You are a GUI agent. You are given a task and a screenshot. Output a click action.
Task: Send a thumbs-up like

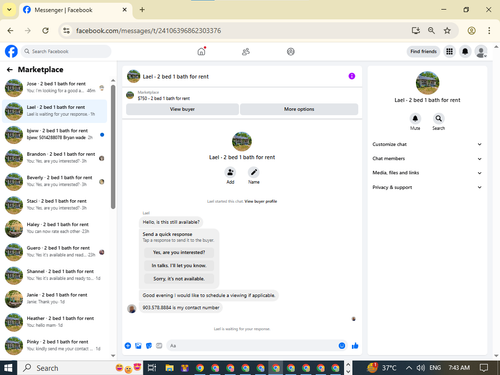[355, 346]
